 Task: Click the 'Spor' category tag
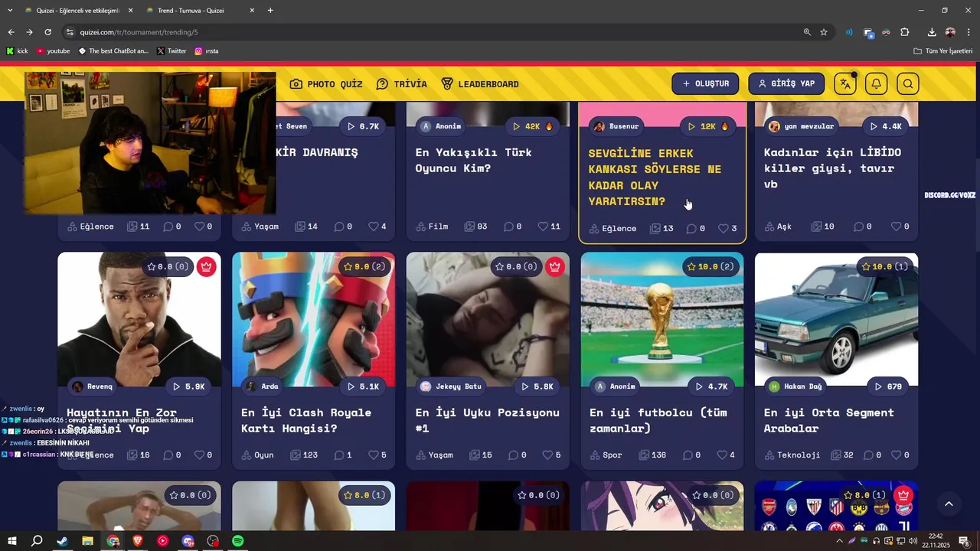(606, 455)
